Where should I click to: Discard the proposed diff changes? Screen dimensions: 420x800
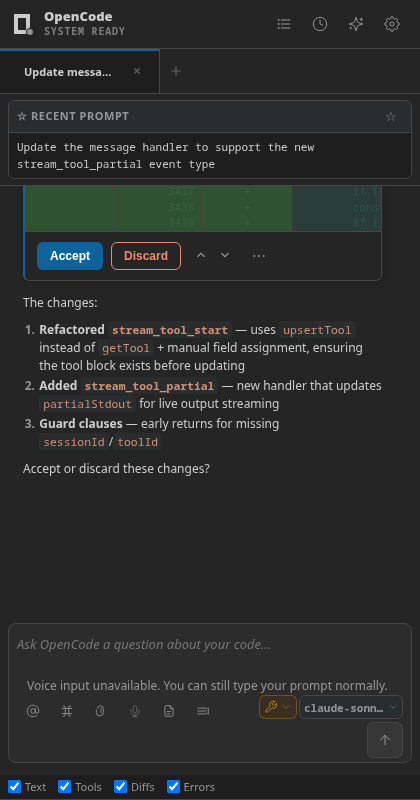[146, 256]
